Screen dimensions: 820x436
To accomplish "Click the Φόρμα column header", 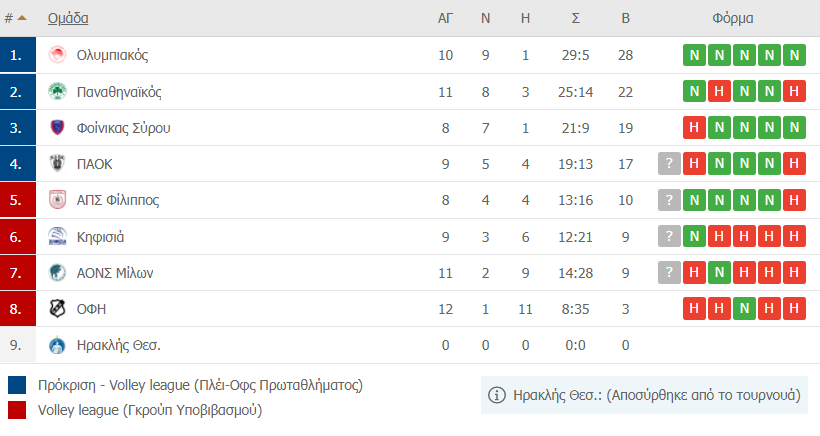I will (732, 18).
